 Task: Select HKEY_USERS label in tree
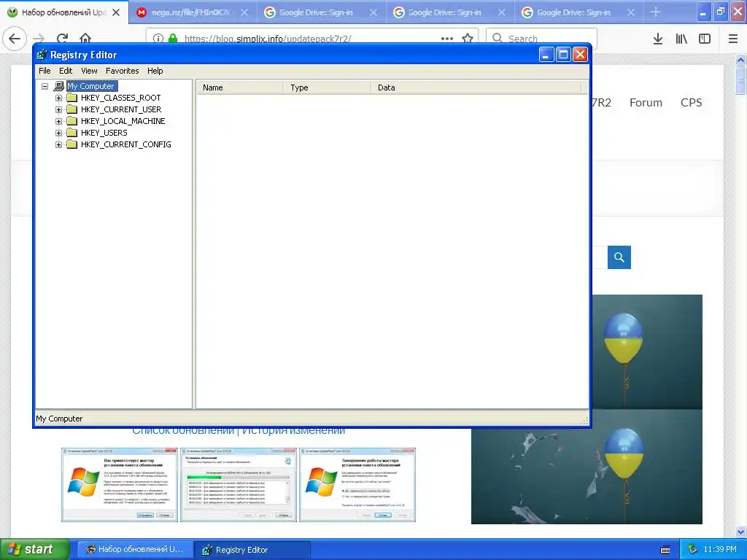(104, 133)
